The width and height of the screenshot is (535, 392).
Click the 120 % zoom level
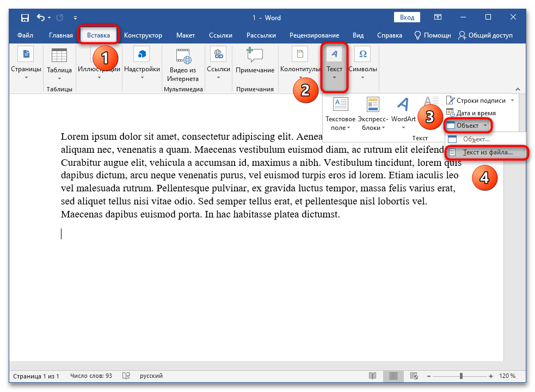click(x=507, y=376)
